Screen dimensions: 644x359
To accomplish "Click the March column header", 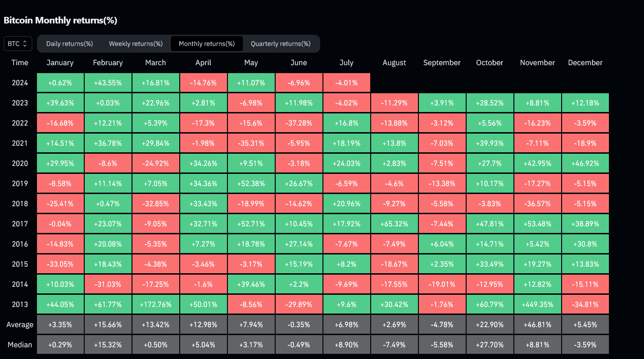I will 155,62.
